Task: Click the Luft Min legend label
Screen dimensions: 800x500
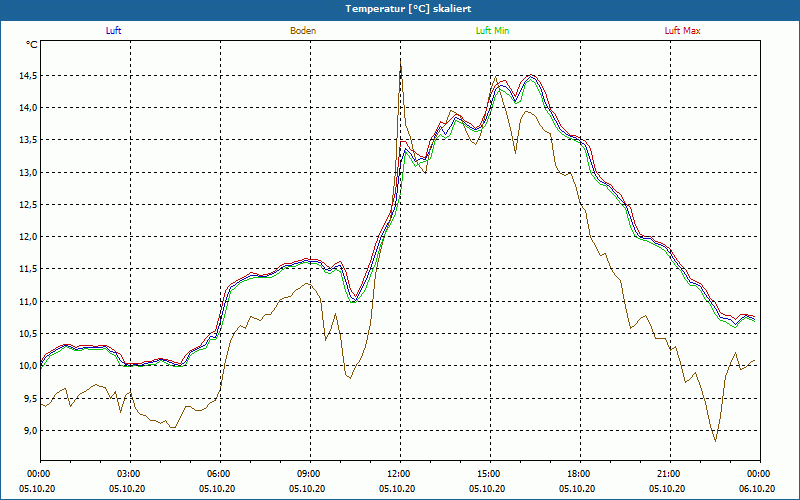Action: [492, 31]
